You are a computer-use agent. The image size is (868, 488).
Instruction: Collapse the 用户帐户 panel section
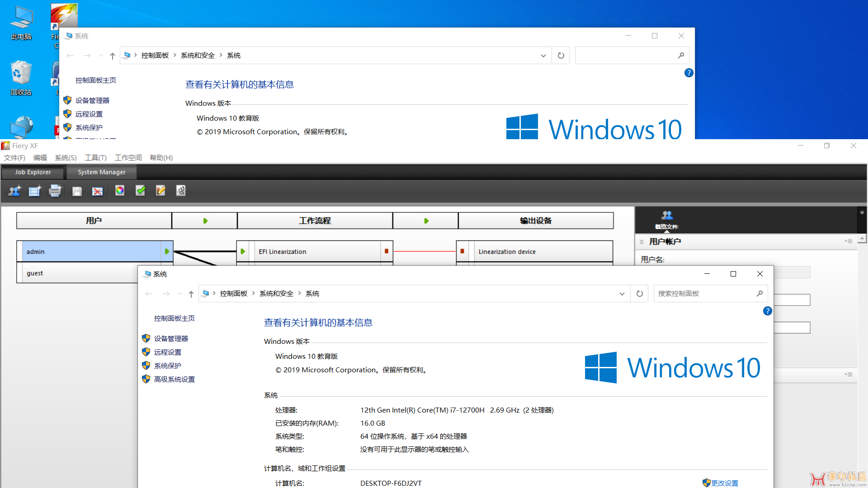642,242
